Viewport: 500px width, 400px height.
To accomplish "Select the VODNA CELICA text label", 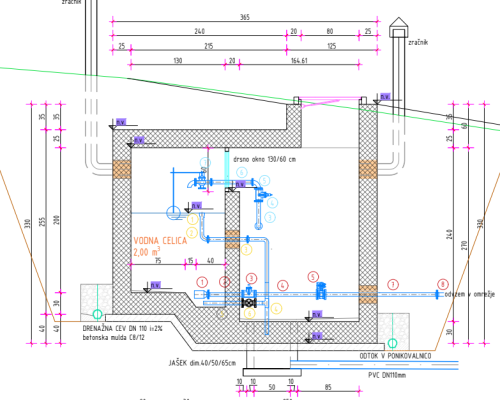I will click(x=160, y=241).
